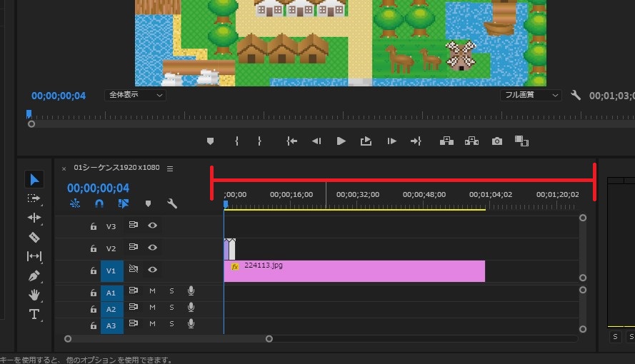Close the 01シーケンス1920x1080 sequence tab
The width and height of the screenshot is (635, 364).
pos(64,168)
